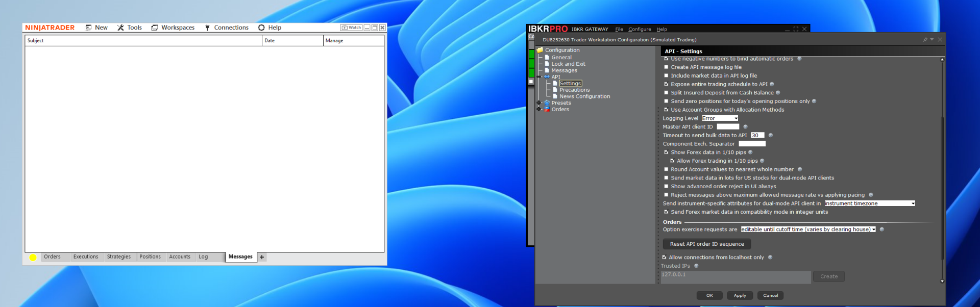Open info for Send zero positions setting
980x307 pixels.
(x=814, y=101)
